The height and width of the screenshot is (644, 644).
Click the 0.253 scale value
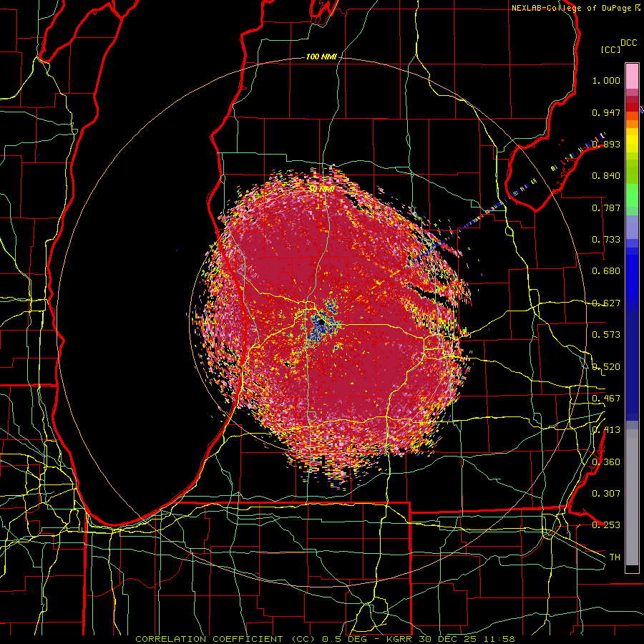point(606,525)
